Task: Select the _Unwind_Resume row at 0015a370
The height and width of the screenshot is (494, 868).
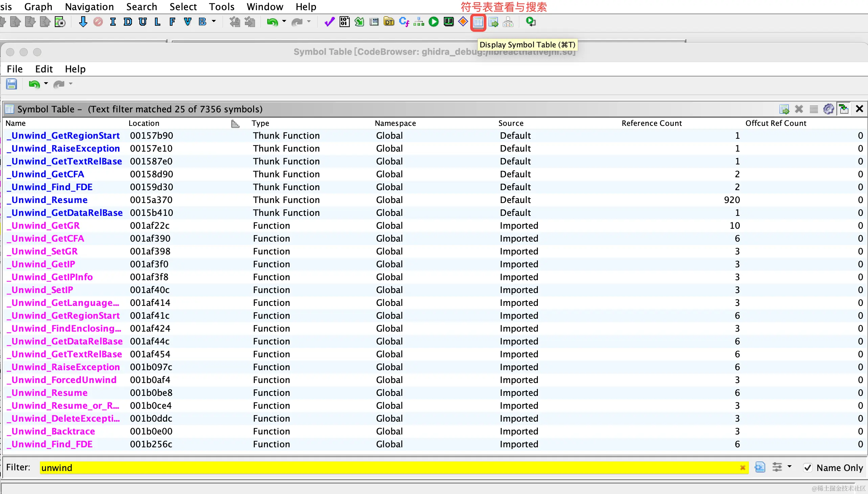Action: (435, 200)
